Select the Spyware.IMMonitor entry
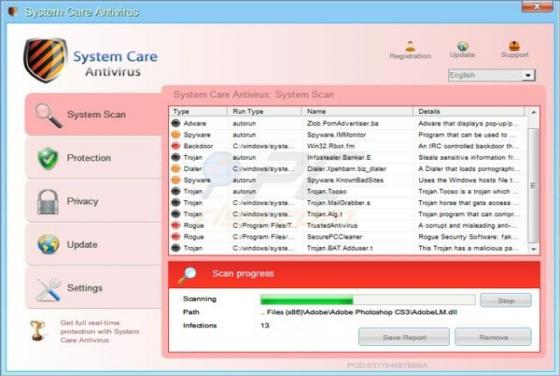The height and width of the screenshot is (376, 560). pyautogui.click(x=336, y=135)
